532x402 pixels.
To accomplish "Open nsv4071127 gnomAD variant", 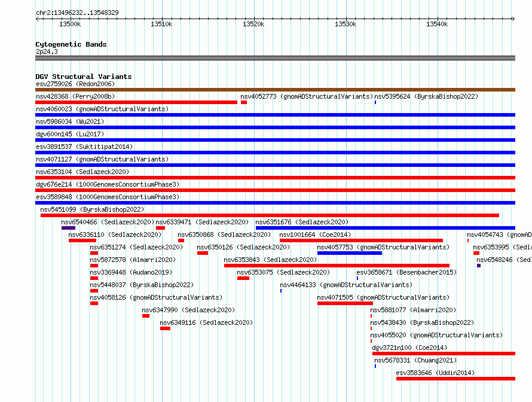I will click(102, 159).
